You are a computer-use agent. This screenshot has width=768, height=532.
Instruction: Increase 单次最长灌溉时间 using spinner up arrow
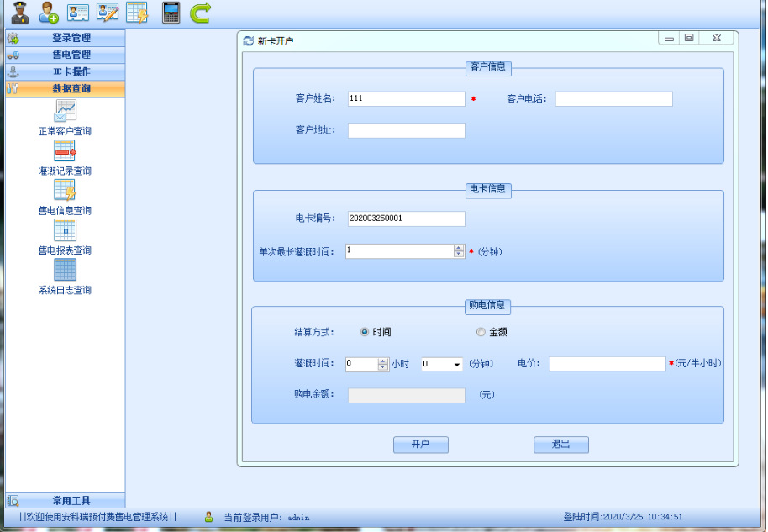pos(459,249)
